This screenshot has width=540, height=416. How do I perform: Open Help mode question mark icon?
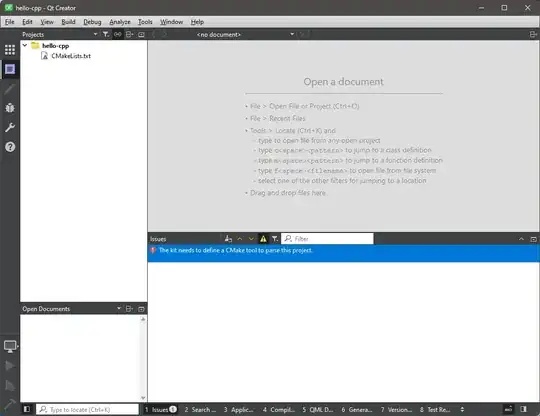pyautogui.click(x=10, y=147)
